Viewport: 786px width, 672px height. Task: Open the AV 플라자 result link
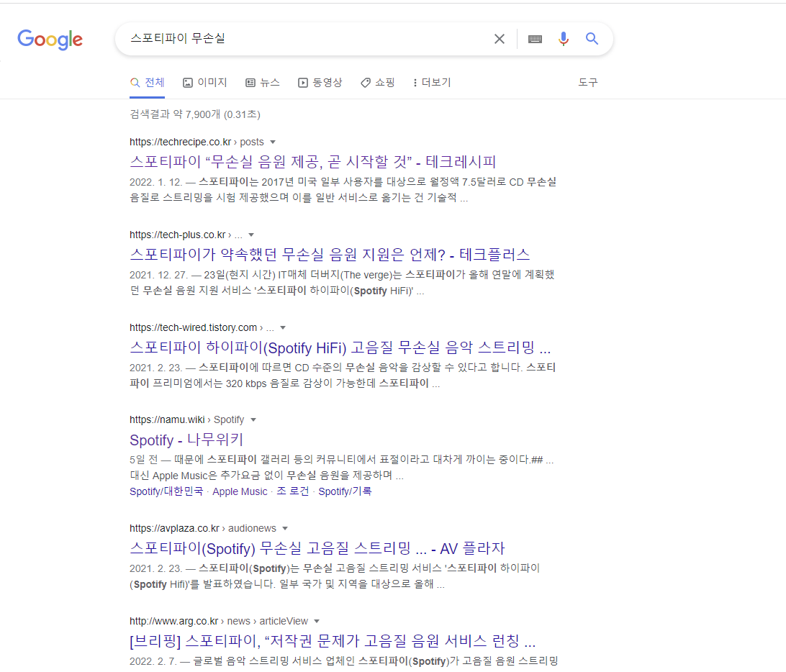point(317,548)
